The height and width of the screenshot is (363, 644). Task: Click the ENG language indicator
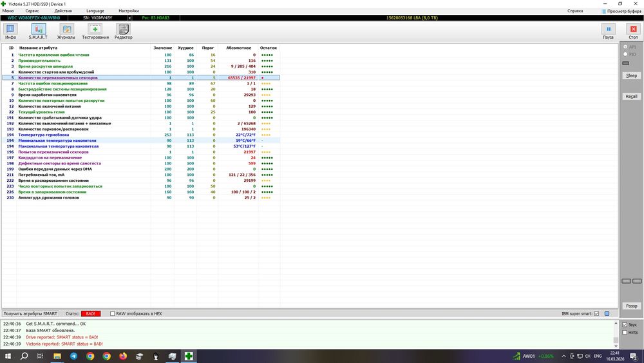[598, 356]
